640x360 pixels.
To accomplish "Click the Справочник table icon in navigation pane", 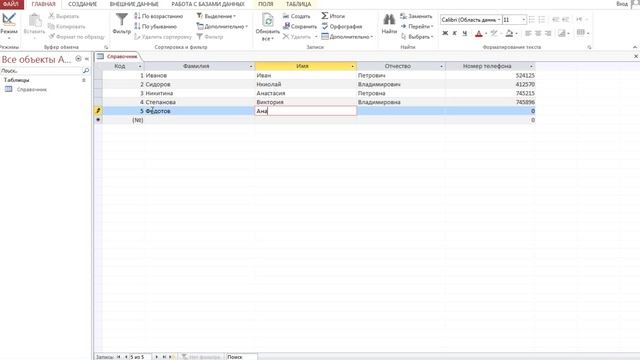I will coord(9,89).
